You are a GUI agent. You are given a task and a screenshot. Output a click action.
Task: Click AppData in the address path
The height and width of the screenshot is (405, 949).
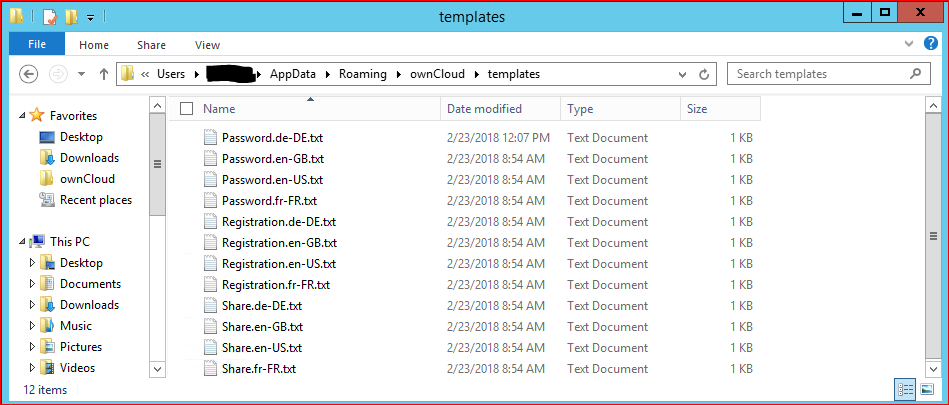[293, 74]
